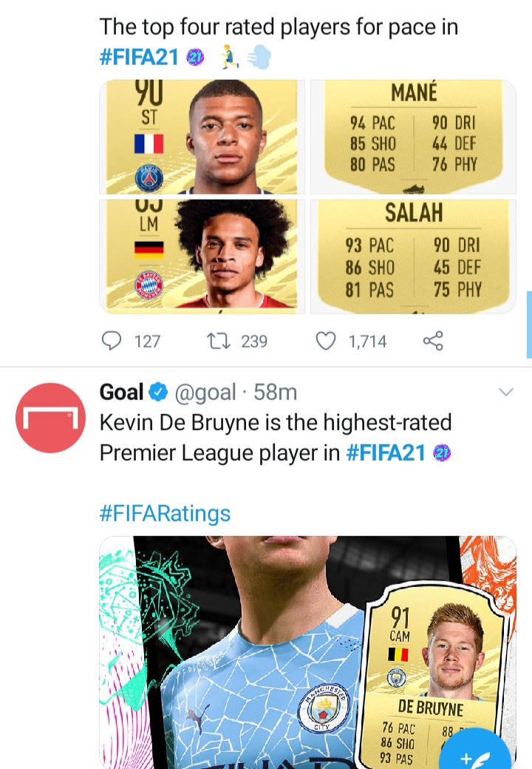This screenshot has height=769, width=532.
Task: Open the #FIFARatings hashtag link
Action: click(x=165, y=513)
